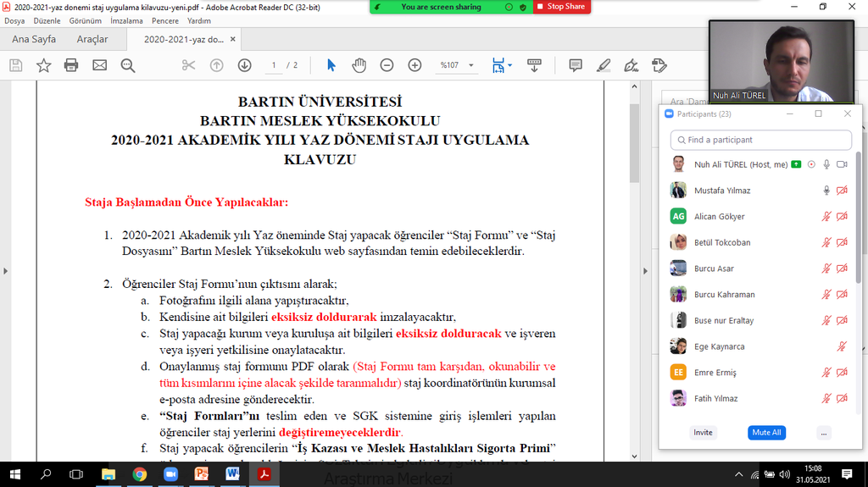Send the file by email envelope icon
Screen dimensions: 868x487
tap(100, 65)
